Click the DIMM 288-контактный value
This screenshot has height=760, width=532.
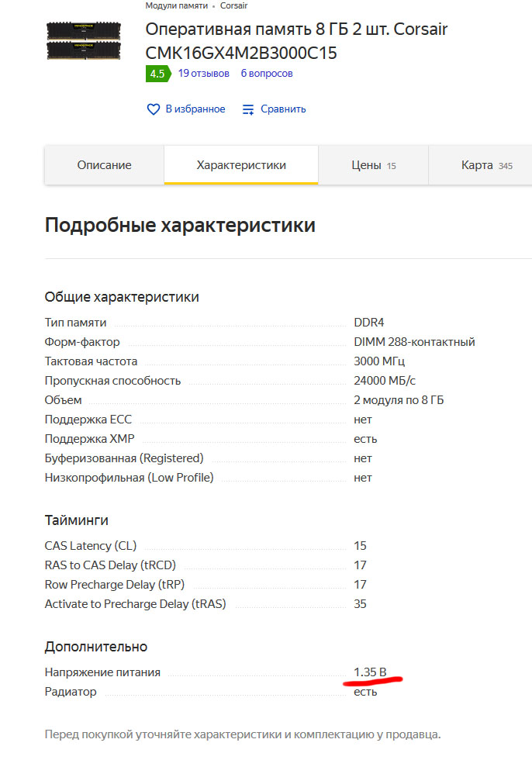tap(414, 342)
